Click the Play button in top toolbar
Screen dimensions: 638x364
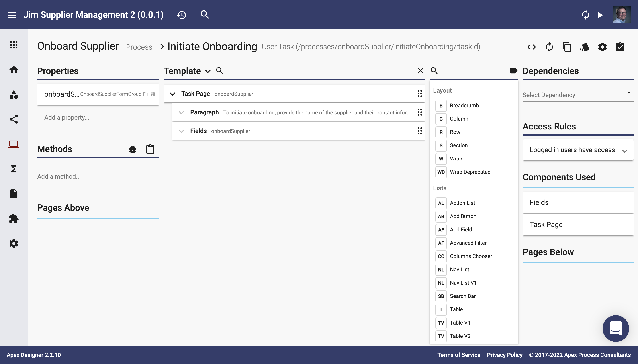tap(600, 15)
